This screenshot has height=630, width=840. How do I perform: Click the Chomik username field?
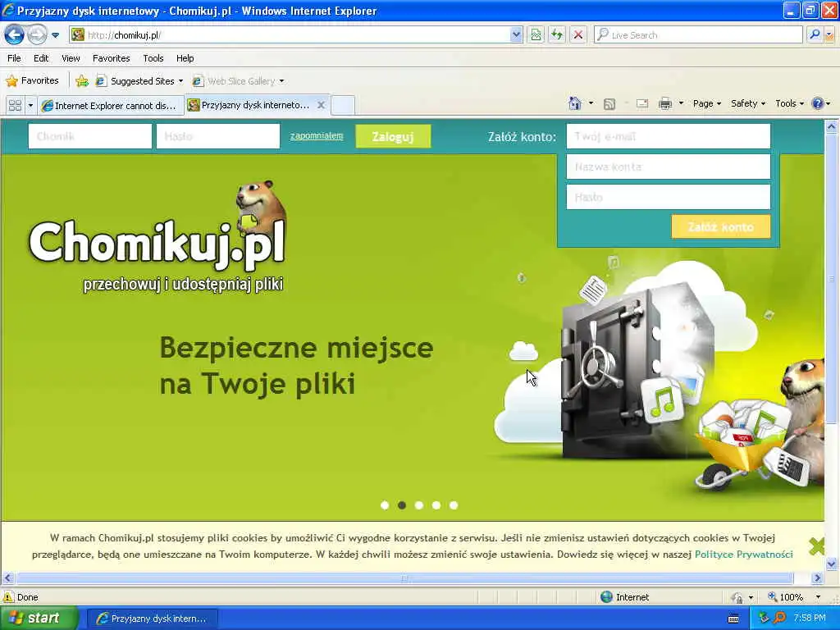(90, 136)
